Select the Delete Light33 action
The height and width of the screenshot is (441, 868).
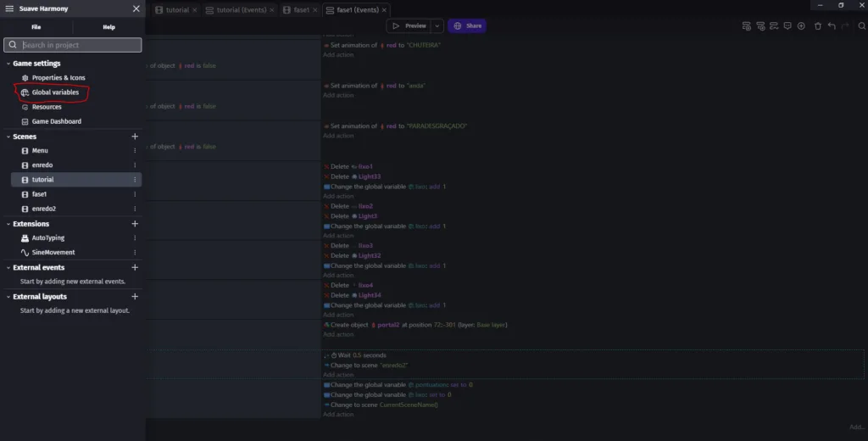tap(352, 176)
